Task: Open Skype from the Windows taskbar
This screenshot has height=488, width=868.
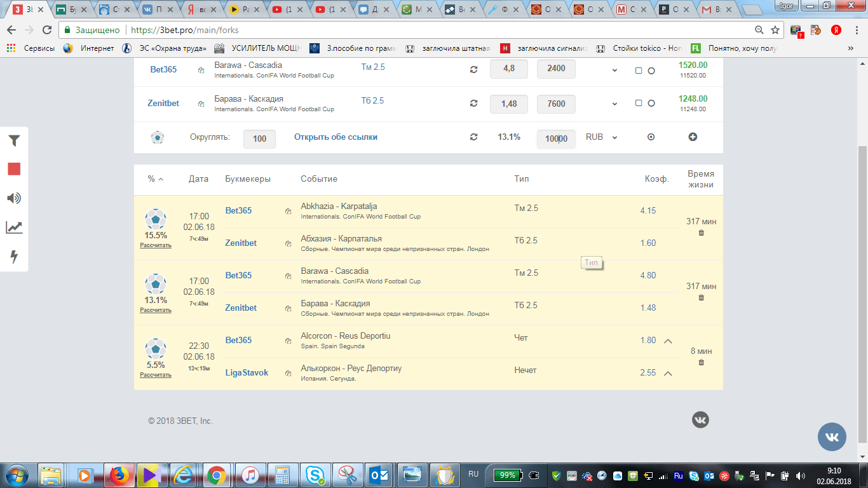Action: coord(314,475)
